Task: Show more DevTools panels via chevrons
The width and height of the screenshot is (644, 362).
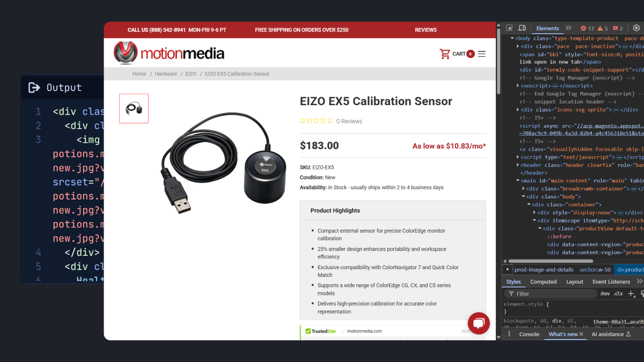Action: click(x=567, y=28)
